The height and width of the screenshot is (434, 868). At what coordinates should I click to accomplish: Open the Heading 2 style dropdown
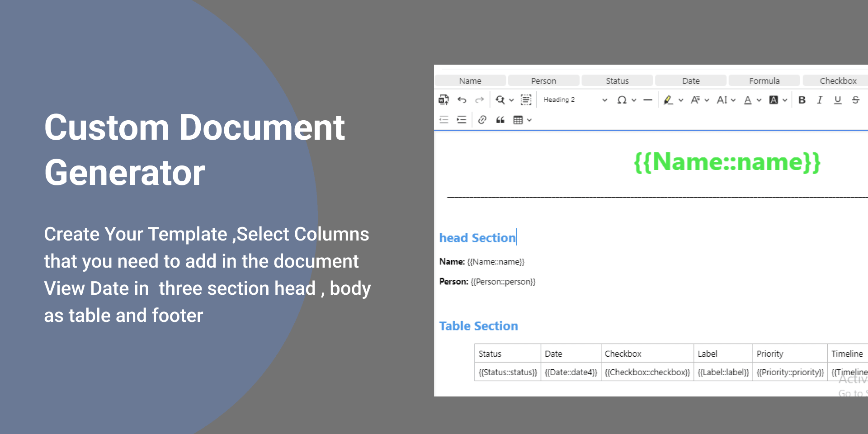click(575, 100)
